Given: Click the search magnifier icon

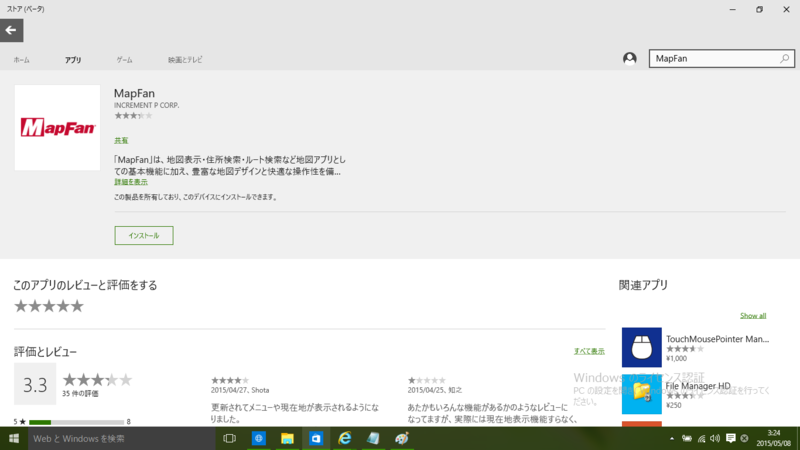Looking at the screenshot, I should pos(785,59).
